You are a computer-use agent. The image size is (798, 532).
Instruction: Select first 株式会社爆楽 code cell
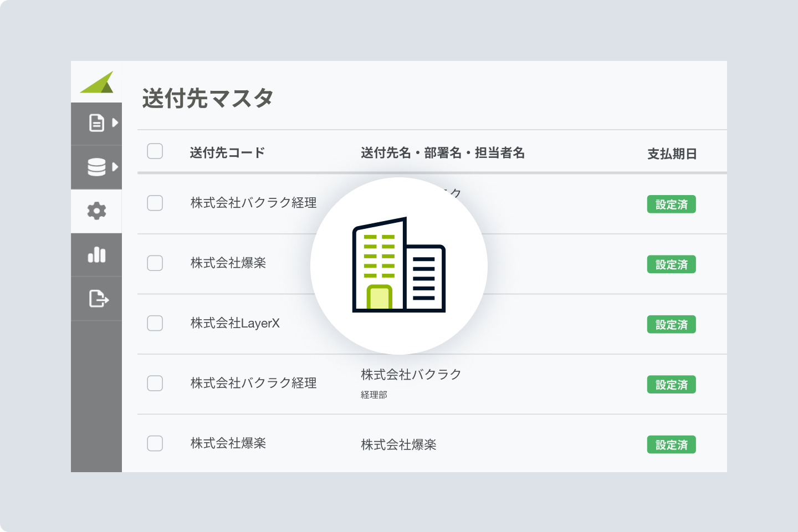coord(228,263)
